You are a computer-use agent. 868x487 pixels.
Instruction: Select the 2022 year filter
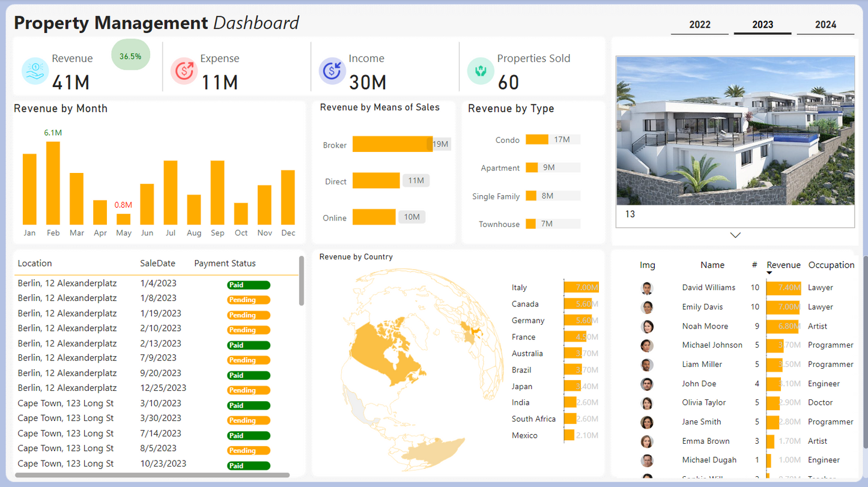click(x=700, y=25)
